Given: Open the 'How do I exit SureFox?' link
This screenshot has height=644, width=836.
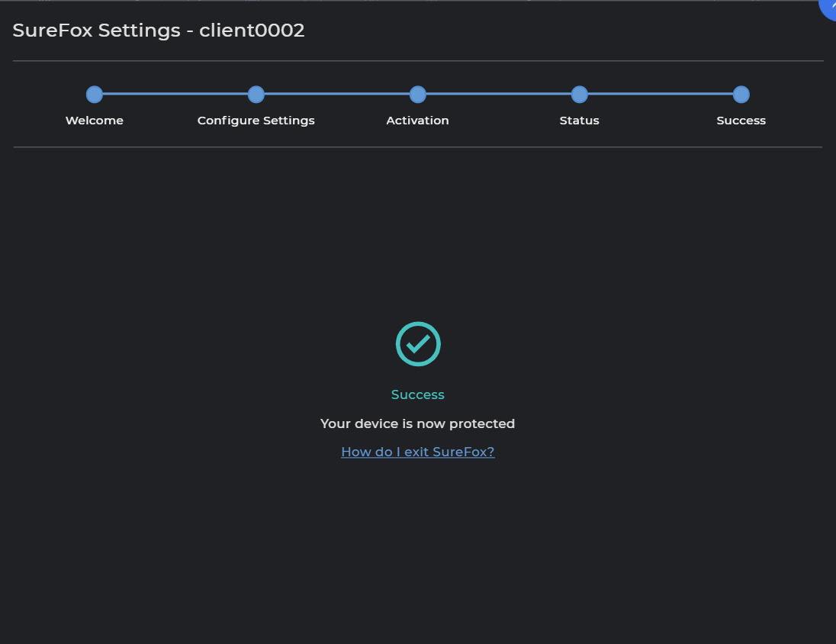Looking at the screenshot, I should [x=418, y=452].
